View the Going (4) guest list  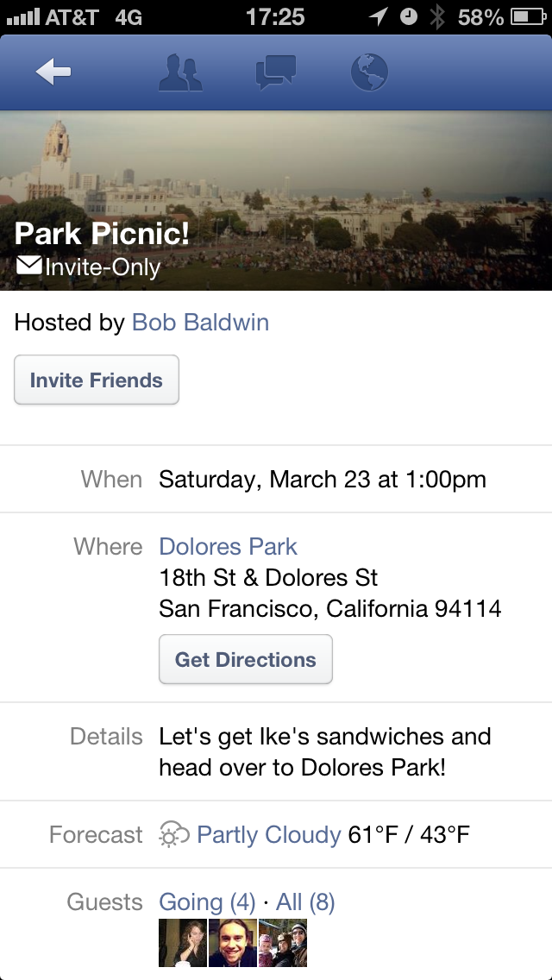pos(207,902)
